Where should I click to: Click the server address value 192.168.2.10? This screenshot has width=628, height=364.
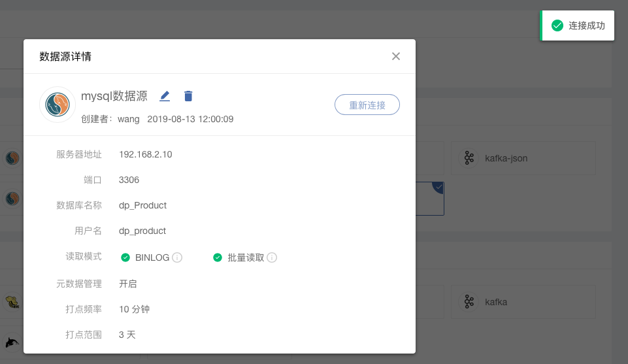pos(145,154)
